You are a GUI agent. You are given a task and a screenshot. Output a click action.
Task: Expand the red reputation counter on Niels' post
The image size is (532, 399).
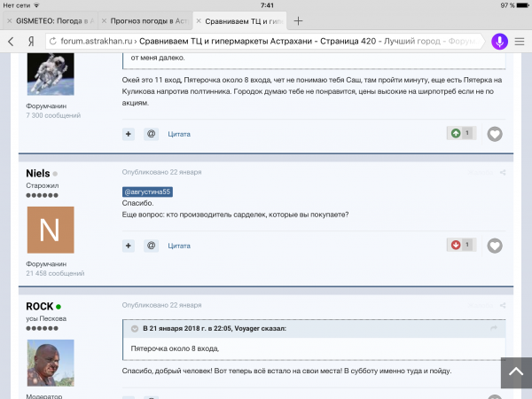(461, 245)
